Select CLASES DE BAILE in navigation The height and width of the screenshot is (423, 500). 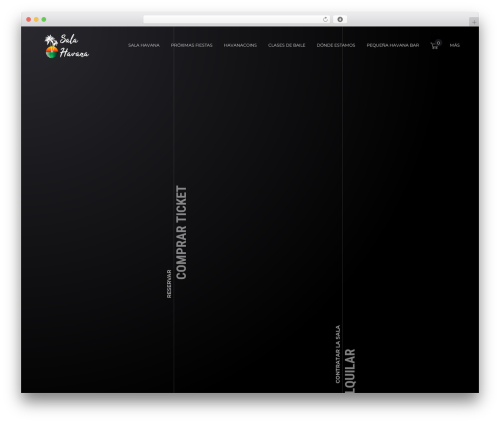pos(286,45)
